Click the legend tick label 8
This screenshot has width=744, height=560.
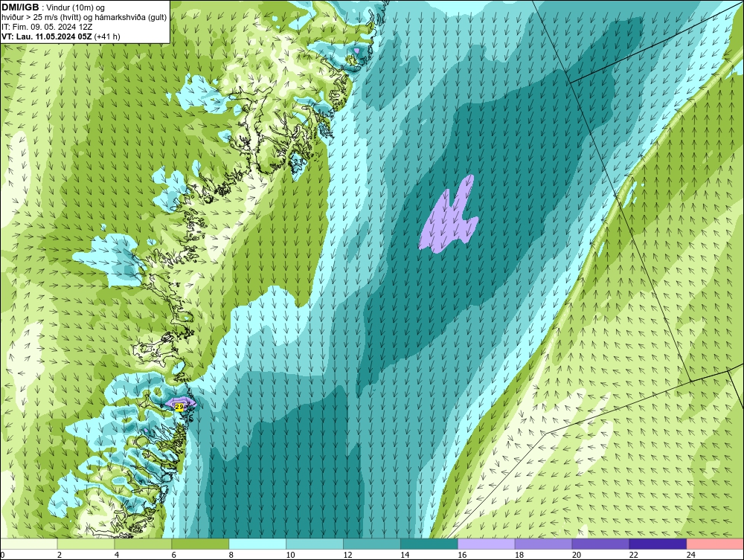pyautogui.click(x=231, y=555)
